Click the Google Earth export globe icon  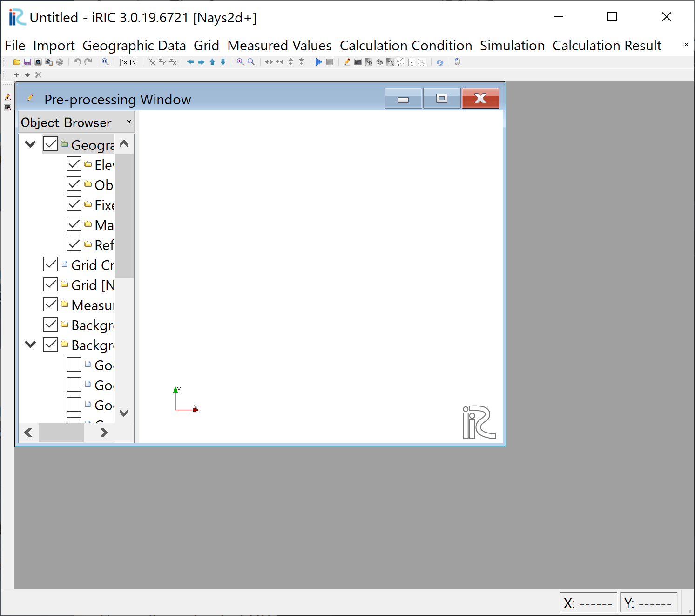(60, 62)
